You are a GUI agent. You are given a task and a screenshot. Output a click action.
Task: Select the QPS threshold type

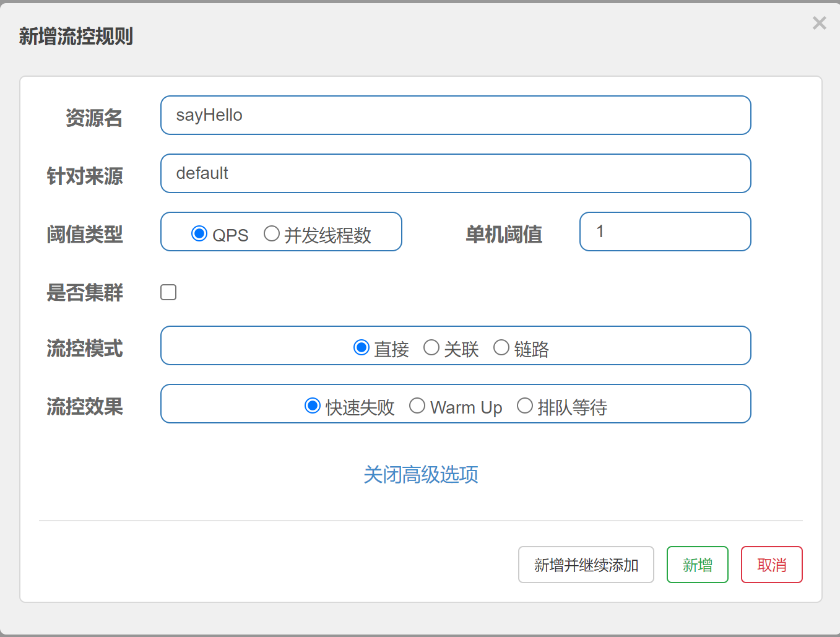click(199, 233)
